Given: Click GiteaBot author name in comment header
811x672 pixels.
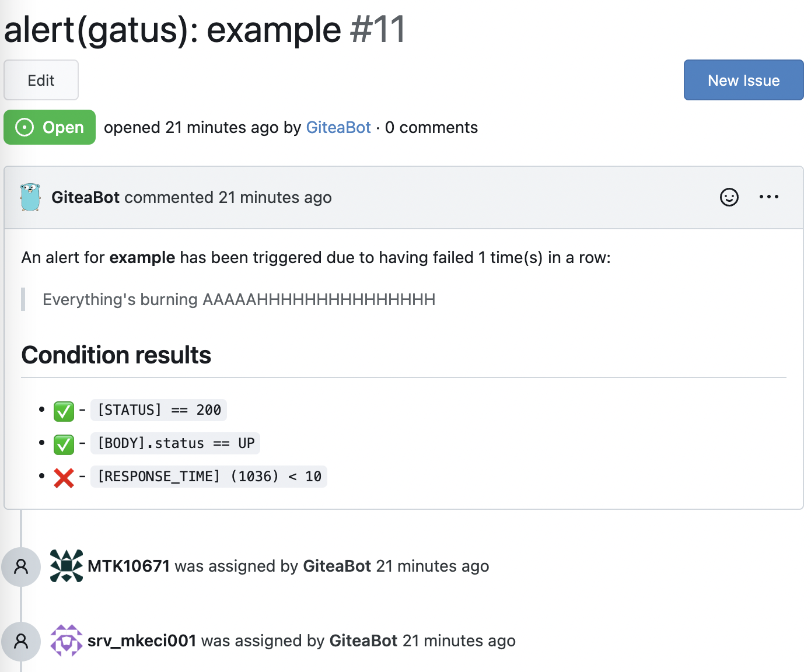Looking at the screenshot, I should [85, 197].
